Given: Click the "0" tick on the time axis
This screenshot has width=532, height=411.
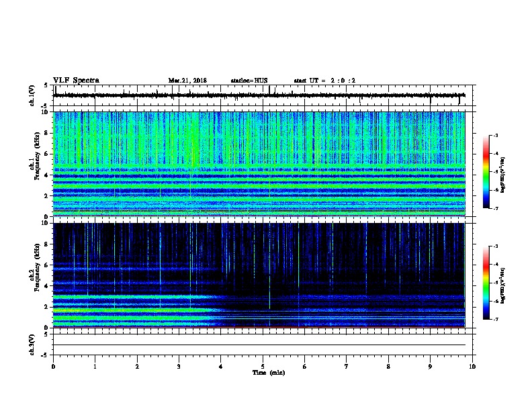Looking at the screenshot, I should pos(53,367).
